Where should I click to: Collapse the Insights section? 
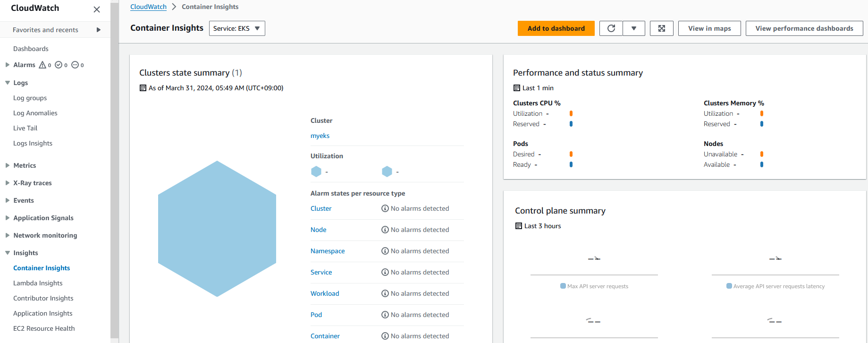[x=8, y=253]
